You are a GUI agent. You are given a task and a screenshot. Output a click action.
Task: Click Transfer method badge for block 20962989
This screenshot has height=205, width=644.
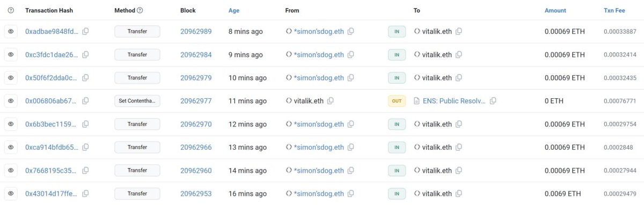[x=137, y=32]
